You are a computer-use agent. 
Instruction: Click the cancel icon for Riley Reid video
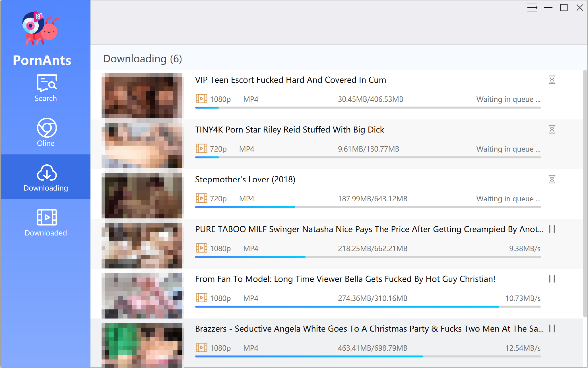coord(552,129)
